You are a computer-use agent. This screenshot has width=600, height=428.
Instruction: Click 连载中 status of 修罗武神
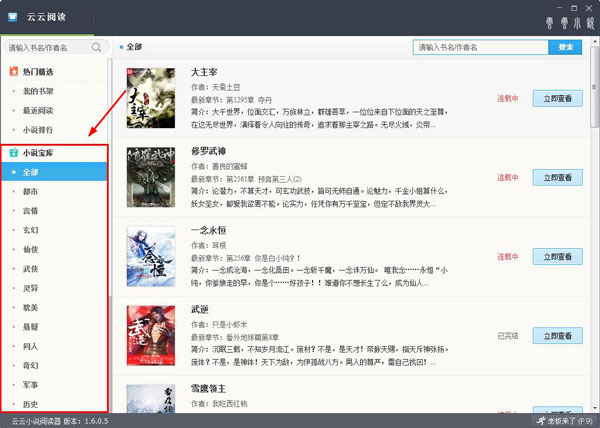pyautogui.click(x=508, y=177)
